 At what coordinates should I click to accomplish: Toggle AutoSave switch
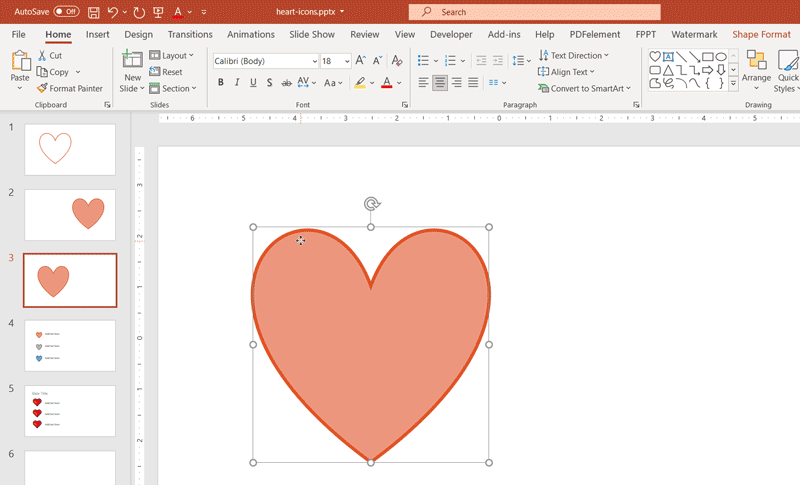pos(66,12)
